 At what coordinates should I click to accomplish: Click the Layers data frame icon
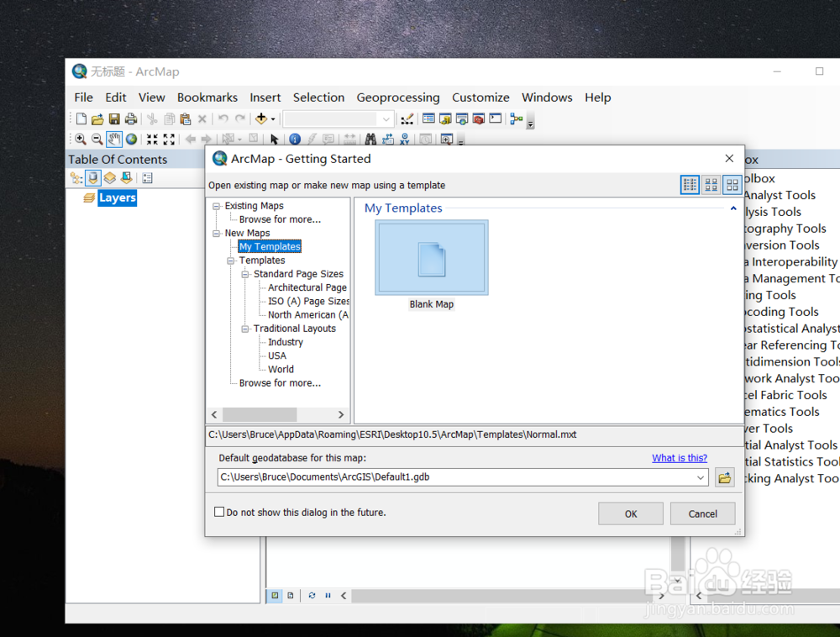click(x=89, y=197)
